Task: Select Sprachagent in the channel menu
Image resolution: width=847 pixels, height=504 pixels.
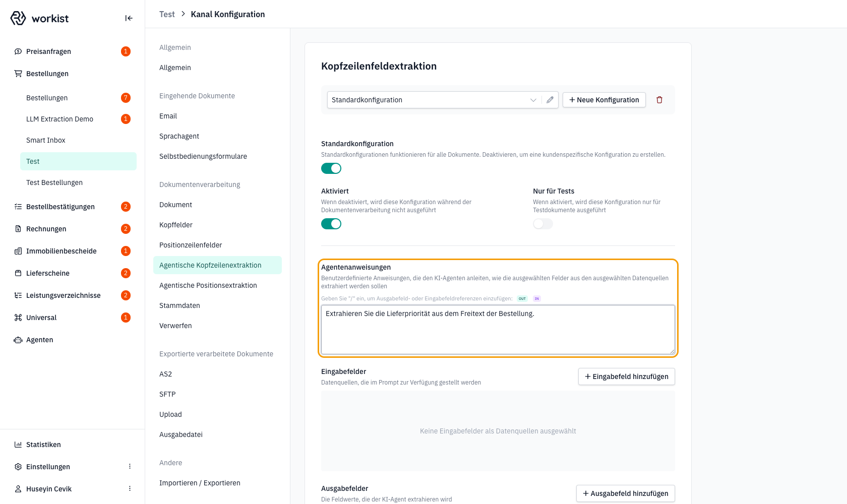Action: click(x=179, y=136)
